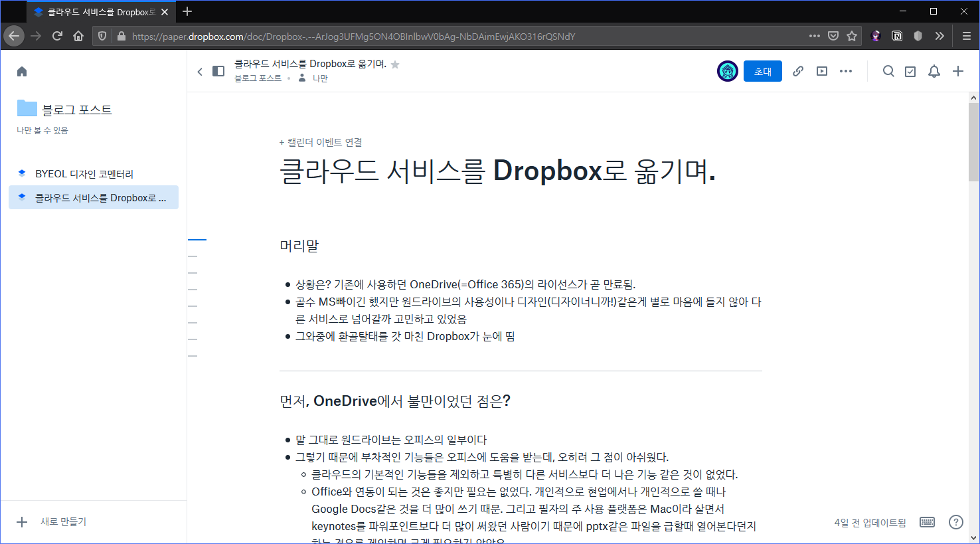Click 나만 볼 수 있음 text
Viewport: 980px width, 544px height.
tap(42, 130)
